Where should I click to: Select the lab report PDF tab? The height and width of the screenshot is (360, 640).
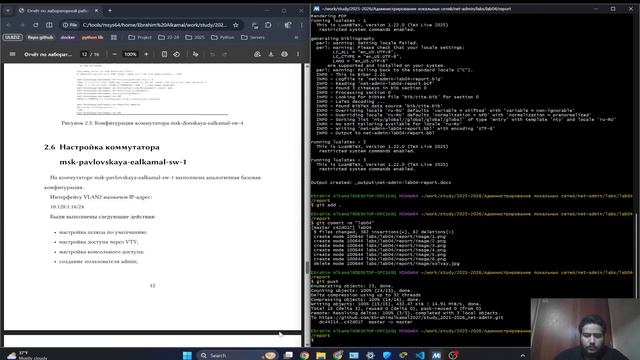click(58, 11)
